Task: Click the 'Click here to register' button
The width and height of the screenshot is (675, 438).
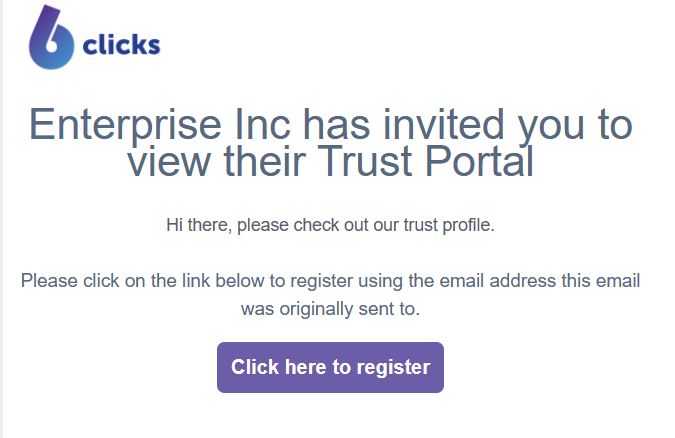Action: pyautogui.click(x=330, y=367)
